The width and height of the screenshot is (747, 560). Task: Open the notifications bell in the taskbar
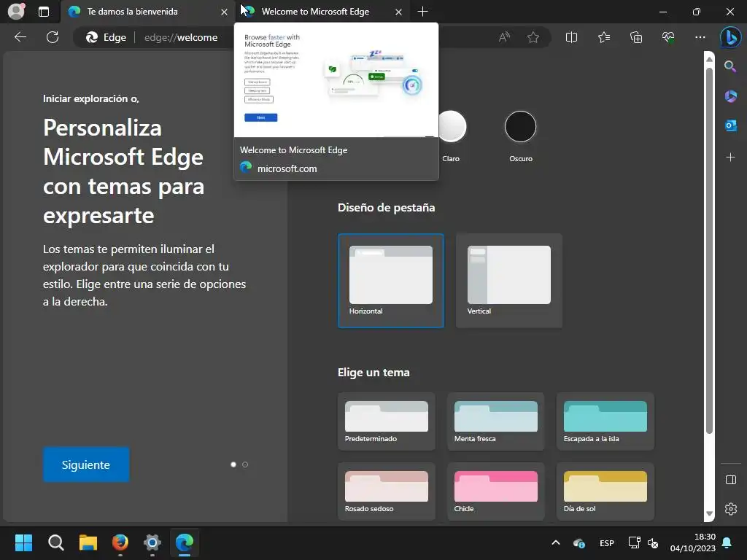click(x=727, y=542)
